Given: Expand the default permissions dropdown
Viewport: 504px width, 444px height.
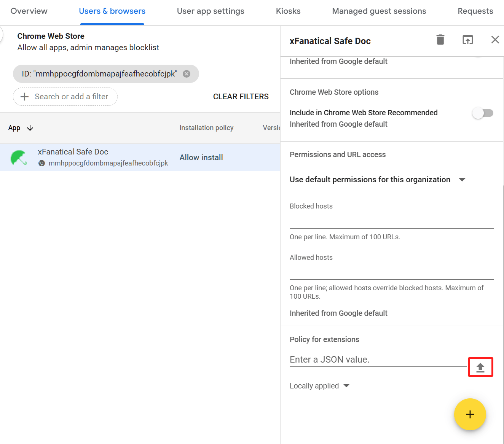Looking at the screenshot, I should point(462,180).
